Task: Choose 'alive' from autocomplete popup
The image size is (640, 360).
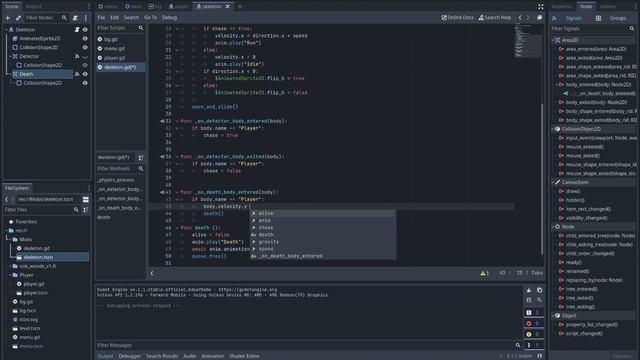Action: coord(322,213)
